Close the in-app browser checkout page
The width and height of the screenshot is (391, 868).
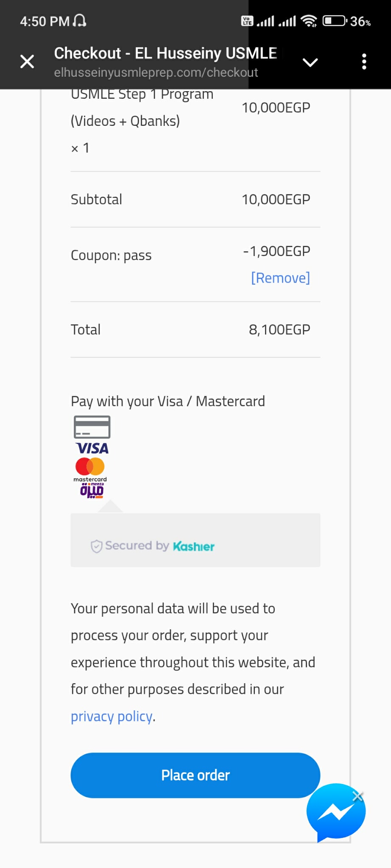tap(27, 62)
